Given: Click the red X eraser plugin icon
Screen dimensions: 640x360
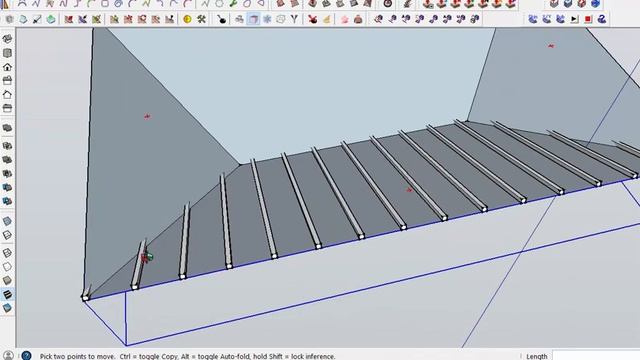Looking at the screenshot, I should (x=313, y=19).
